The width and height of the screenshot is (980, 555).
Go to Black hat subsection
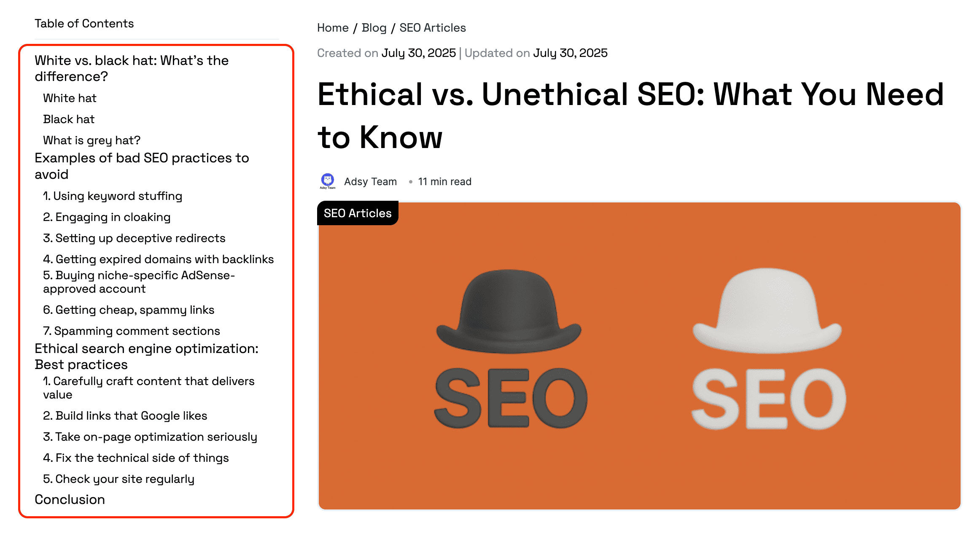coord(69,119)
